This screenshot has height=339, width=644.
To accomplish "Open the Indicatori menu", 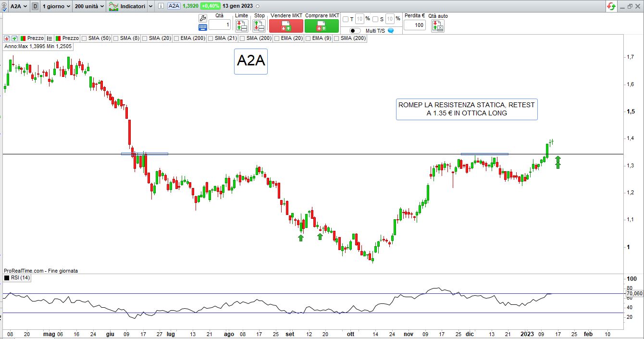I will tap(131, 6).
